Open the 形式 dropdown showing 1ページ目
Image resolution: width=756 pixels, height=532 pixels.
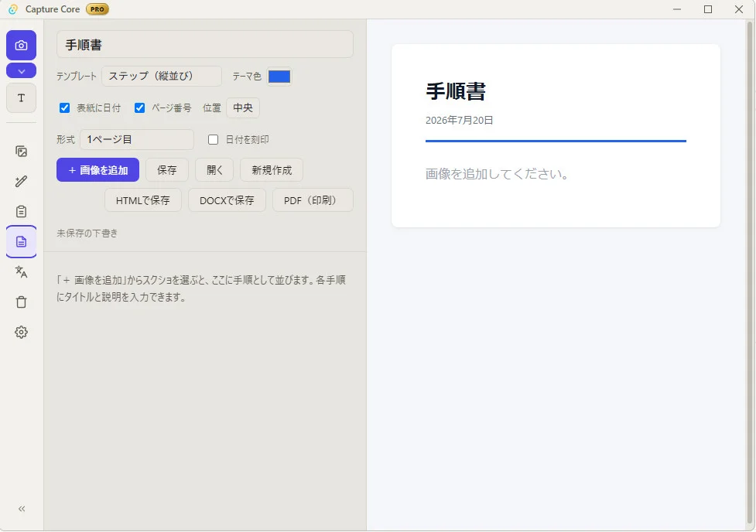point(137,140)
